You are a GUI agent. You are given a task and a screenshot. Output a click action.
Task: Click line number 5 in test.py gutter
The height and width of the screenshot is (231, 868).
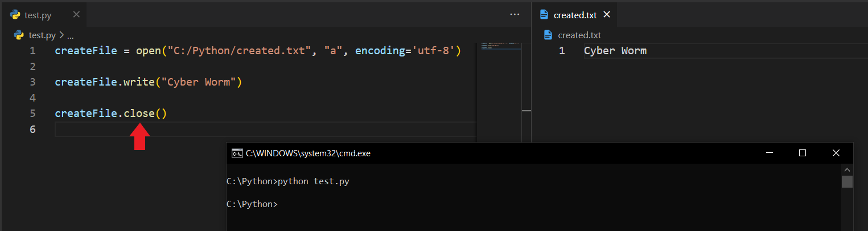coord(32,114)
